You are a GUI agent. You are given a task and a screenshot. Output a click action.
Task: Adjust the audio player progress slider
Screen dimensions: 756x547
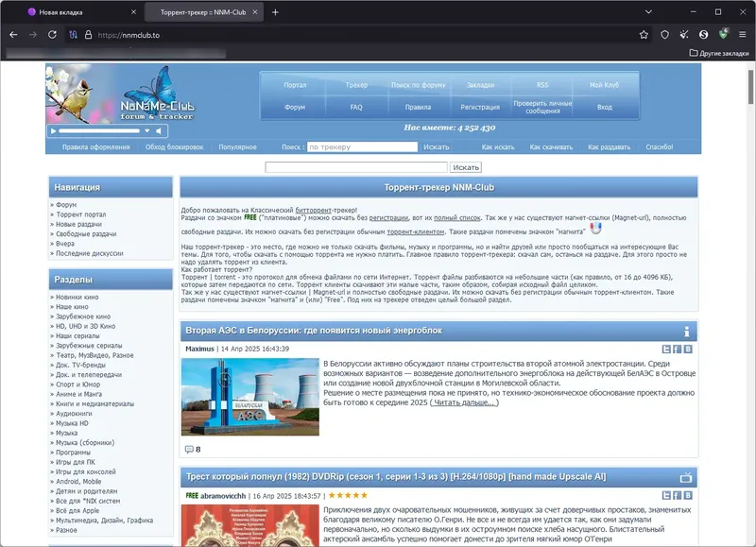click(x=99, y=131)
